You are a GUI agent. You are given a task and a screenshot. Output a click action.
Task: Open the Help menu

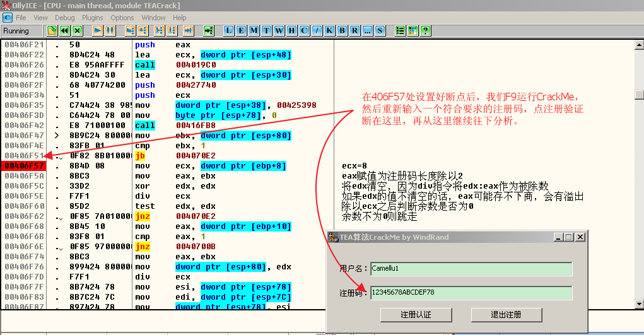point(180,18)
